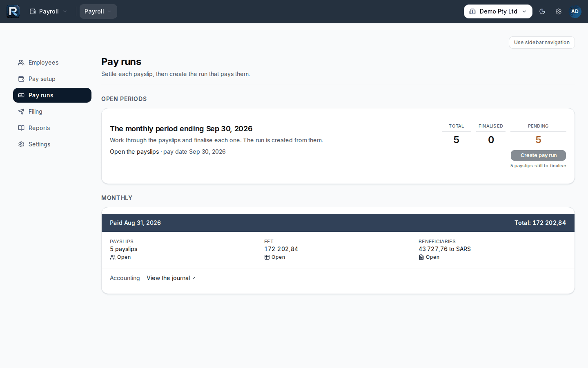588x368 pixels.
Task: Click the '5 payslips' value
Action: pos(124,249)
